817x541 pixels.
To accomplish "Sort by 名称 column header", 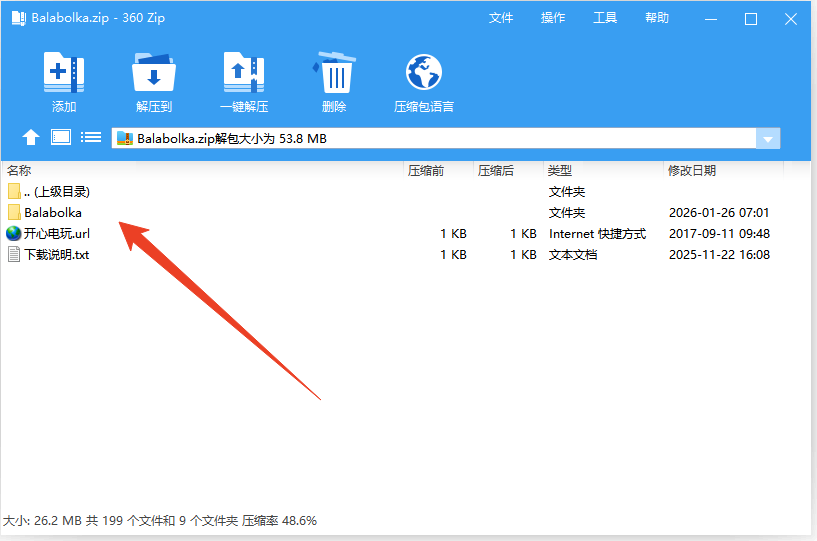I will pyautogui.click(x=19, y=170).
